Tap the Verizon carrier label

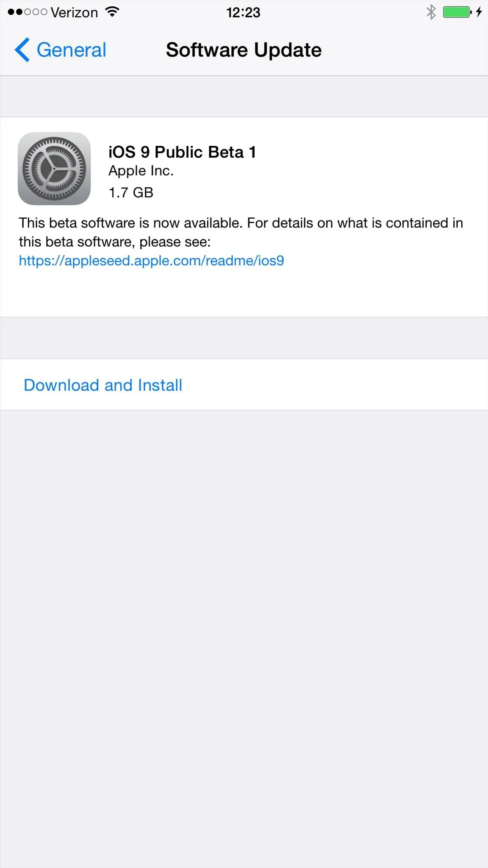pyautogui.click(x=74, y=13)
